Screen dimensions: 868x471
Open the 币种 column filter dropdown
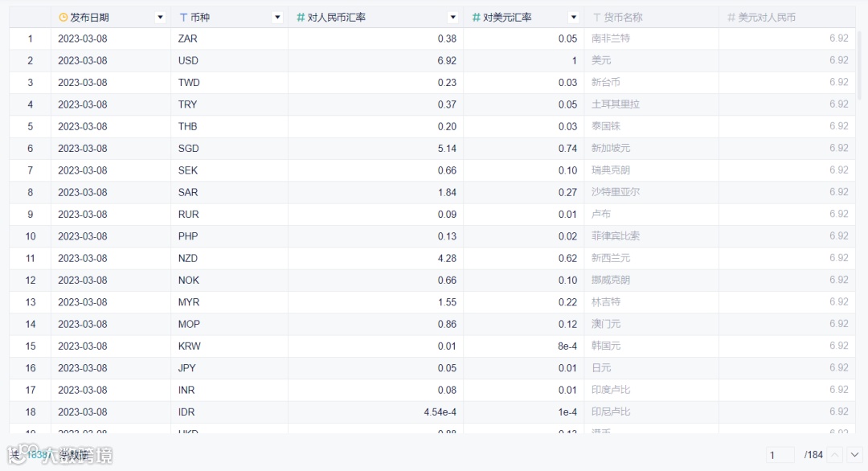[x=277, y=17]
